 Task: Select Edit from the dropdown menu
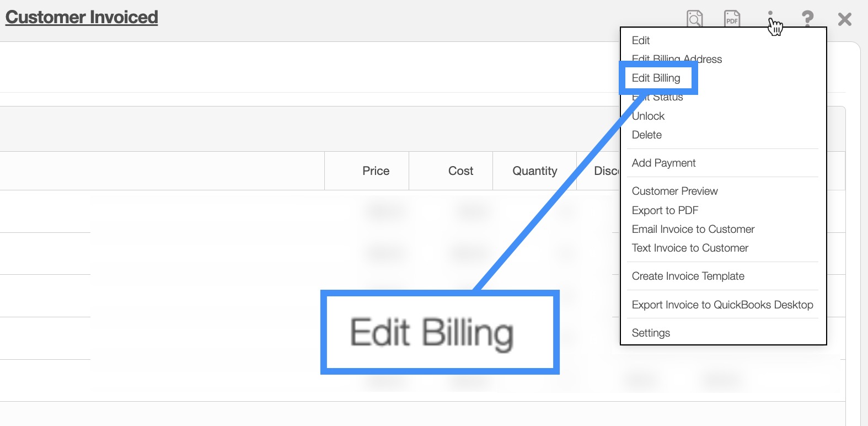coord(641,40)
